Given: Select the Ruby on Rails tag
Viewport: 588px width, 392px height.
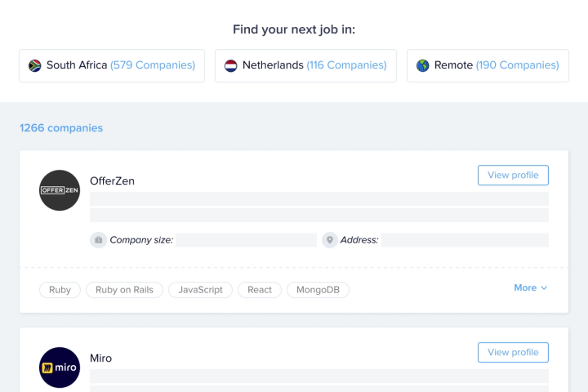Looking at the screenshot, I should (124, 290).
